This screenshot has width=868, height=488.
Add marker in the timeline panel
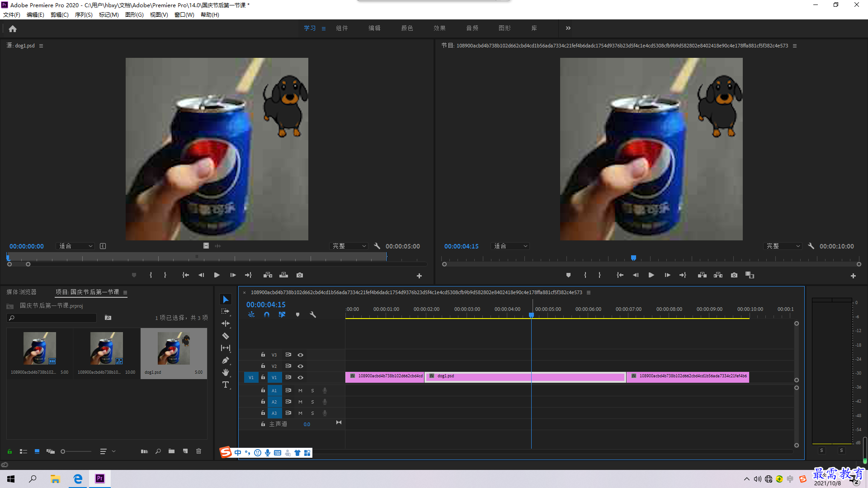[297, 314]
